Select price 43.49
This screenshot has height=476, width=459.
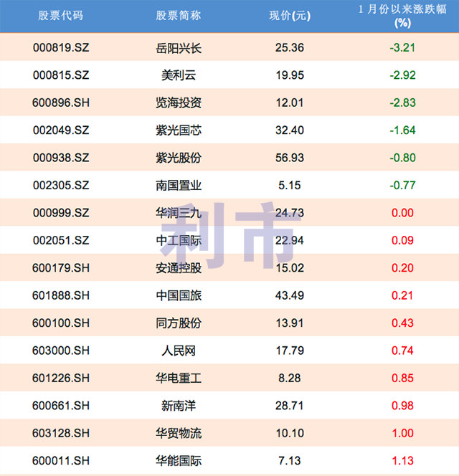click(x=290, y=295)
